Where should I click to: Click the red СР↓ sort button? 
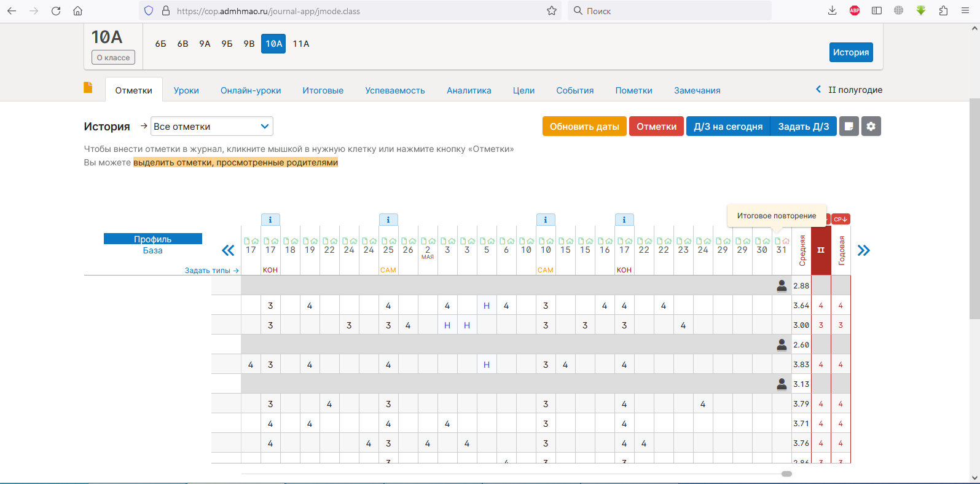click(841, 219)
